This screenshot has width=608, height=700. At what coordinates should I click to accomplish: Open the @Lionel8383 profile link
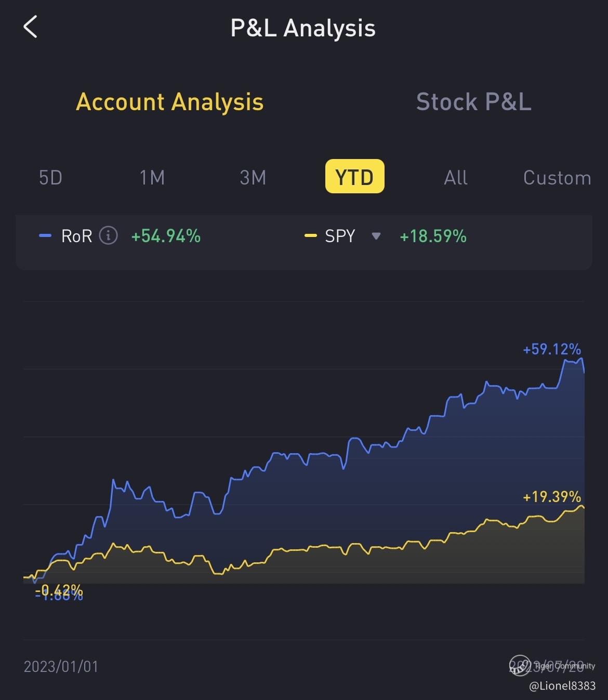(x=562, y=686)
